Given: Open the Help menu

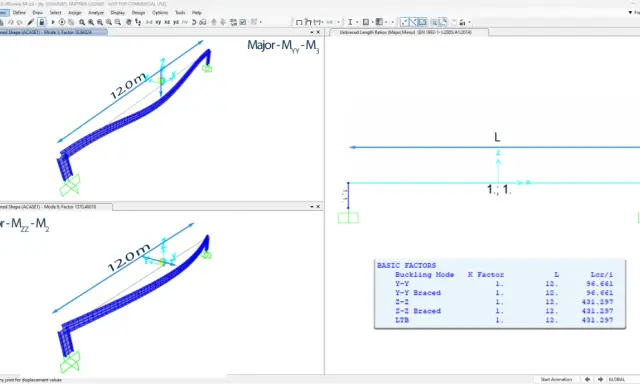Looking at the screenshot, I should click(197, 13).
